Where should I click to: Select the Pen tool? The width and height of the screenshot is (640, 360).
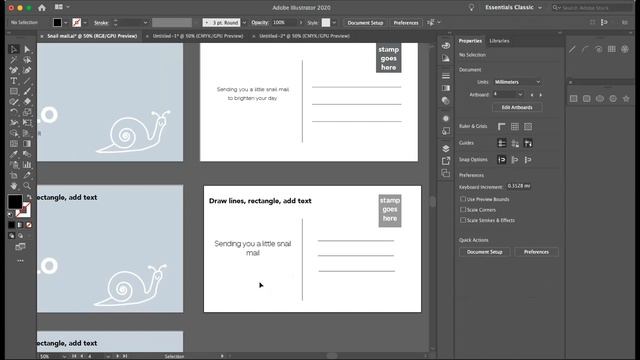tap(13, 70)
